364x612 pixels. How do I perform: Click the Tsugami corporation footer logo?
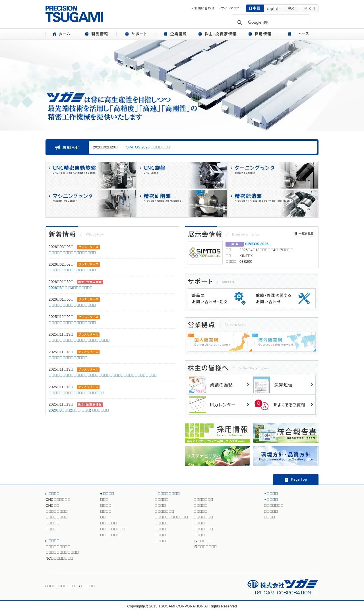click(x=282, y=587)
